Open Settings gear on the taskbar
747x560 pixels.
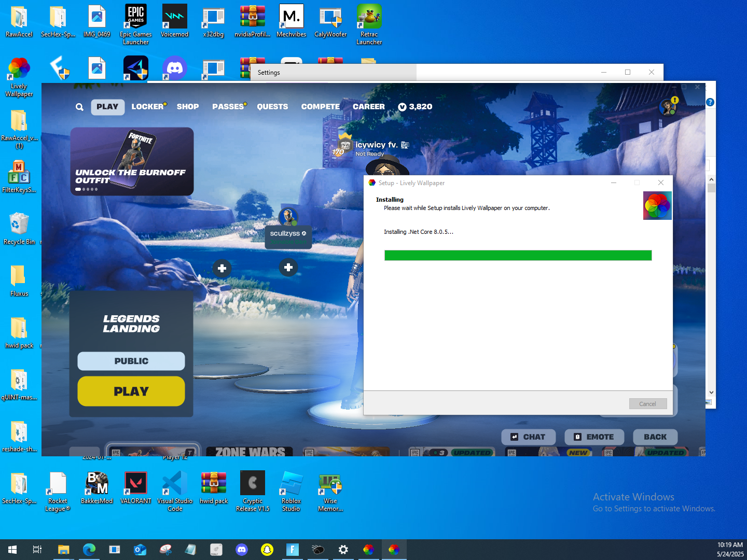pyautogui.click(x=343, y=550)
